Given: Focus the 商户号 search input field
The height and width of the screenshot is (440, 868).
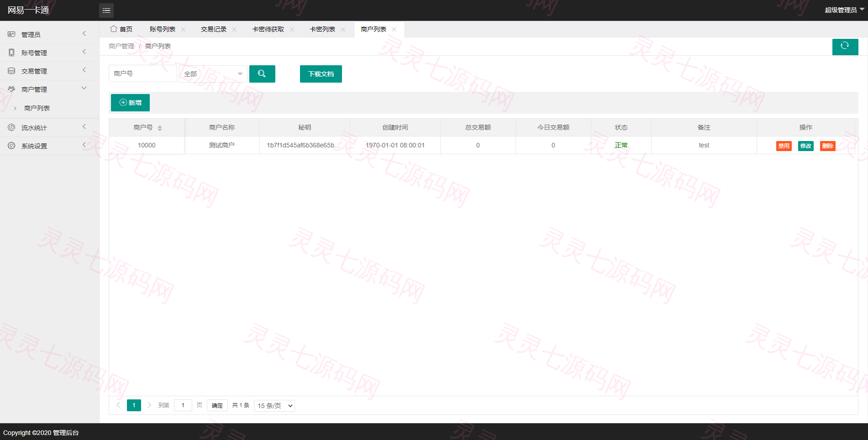Looking at the screenshot, I should (x=143, y=73).
